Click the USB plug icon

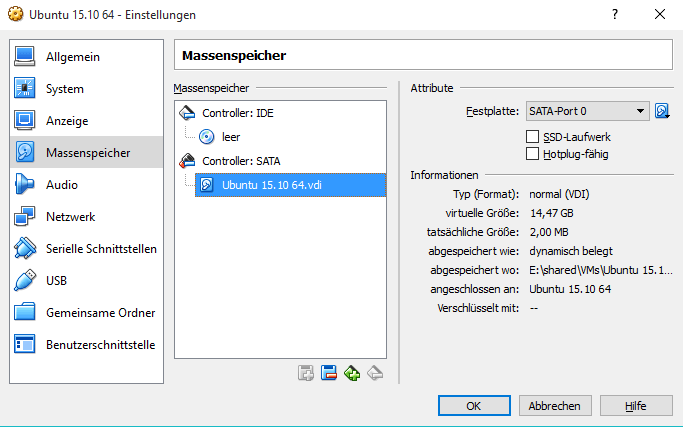tap(25, 281)
